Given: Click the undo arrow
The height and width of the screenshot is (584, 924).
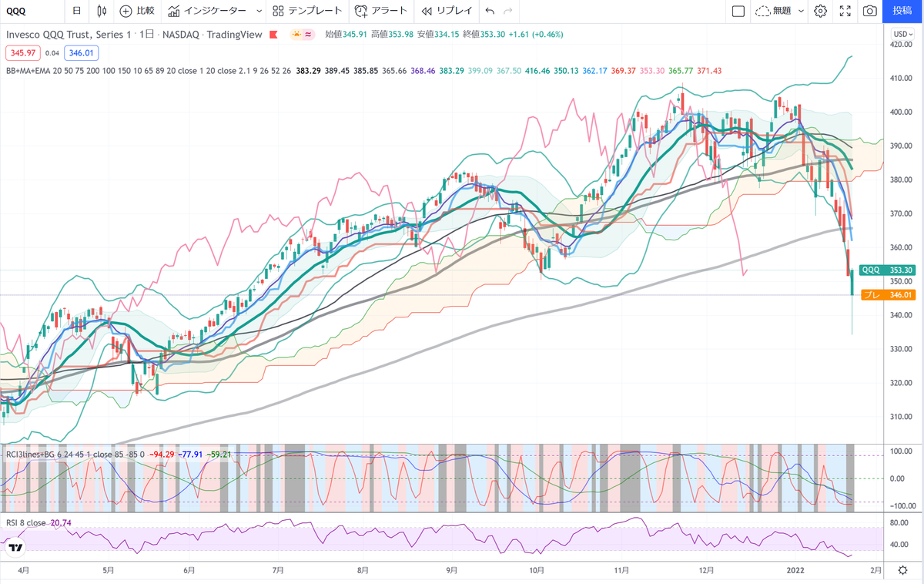Looking at the screenshot, I should click(490, 11).
